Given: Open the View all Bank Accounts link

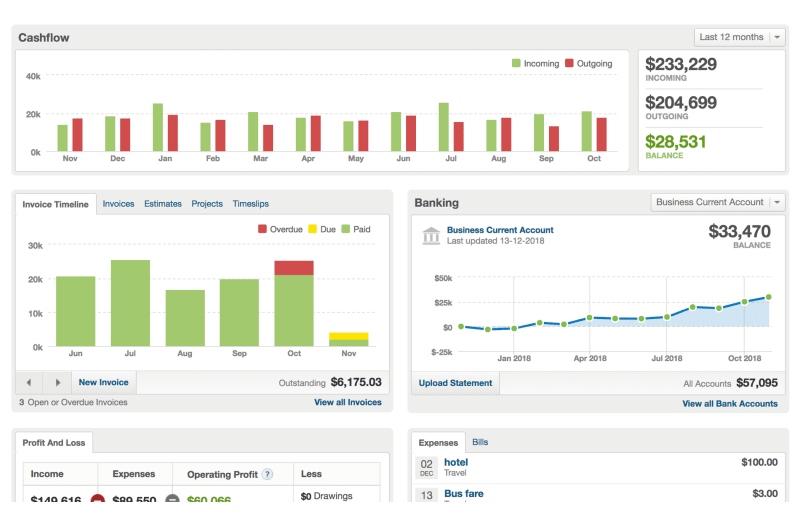Looking at the screenshot, I should 729,404.
